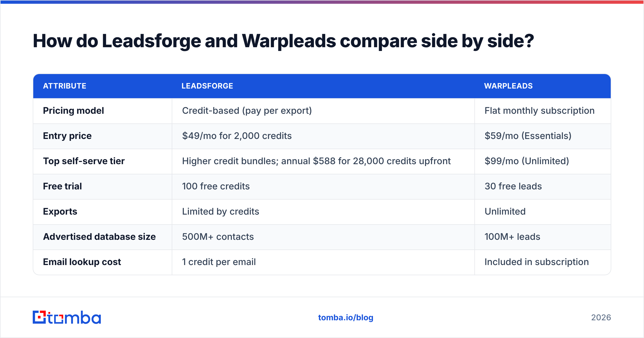Select the 'How do Leadsforge and Warpleads compare' heading
This screenshot has height=338, width=644.
pos(283,41)
